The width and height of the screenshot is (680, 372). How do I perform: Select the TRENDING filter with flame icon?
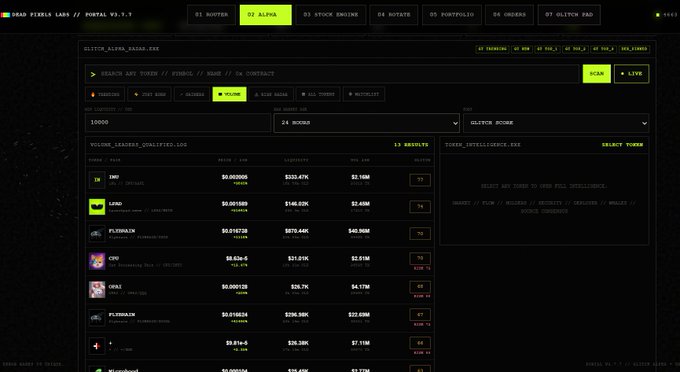pyautogui.click(x=105, y=94)
